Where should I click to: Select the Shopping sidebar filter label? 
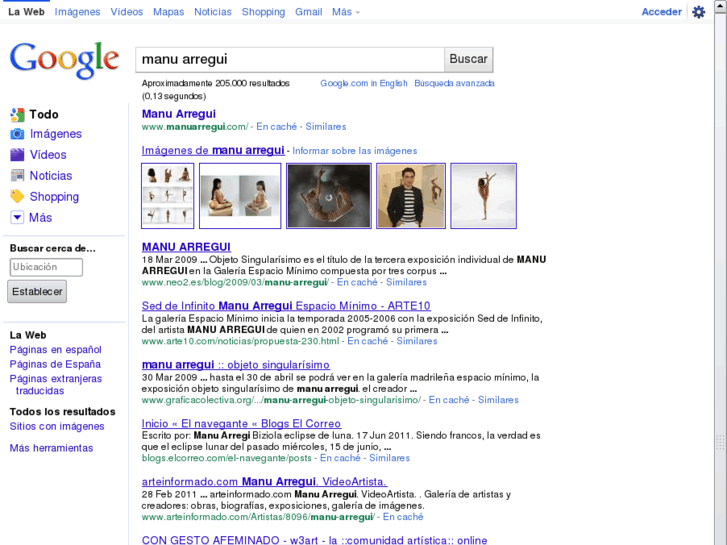[54, 197]
